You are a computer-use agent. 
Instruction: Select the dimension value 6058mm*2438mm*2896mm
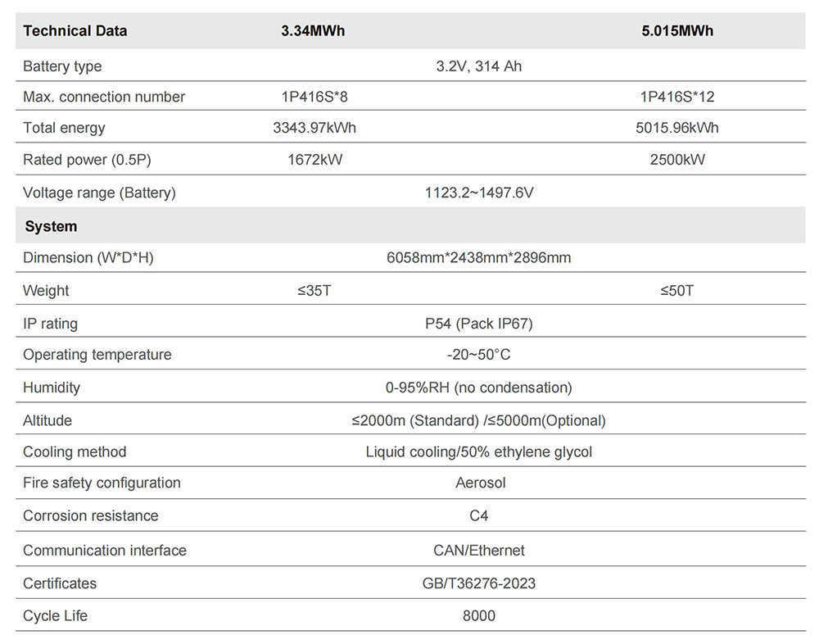point(479,257)
